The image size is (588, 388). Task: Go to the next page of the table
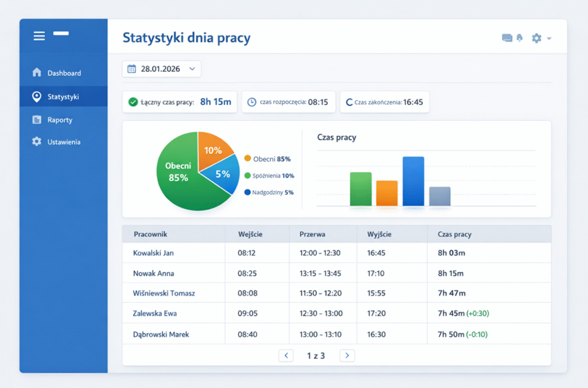[x=347, y=355]
